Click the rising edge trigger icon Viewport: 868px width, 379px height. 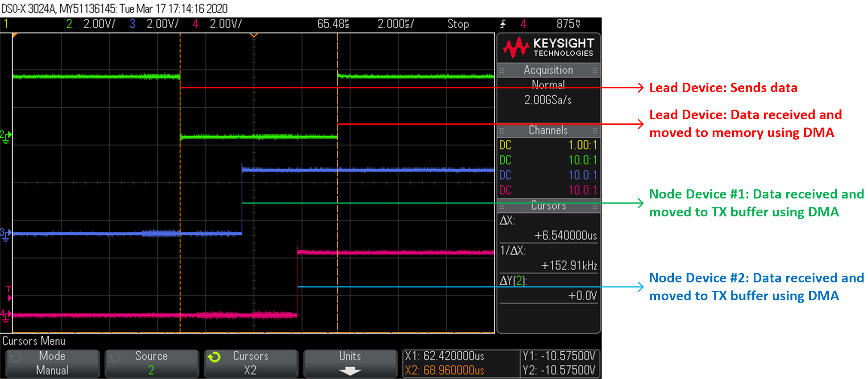[503, 24]
